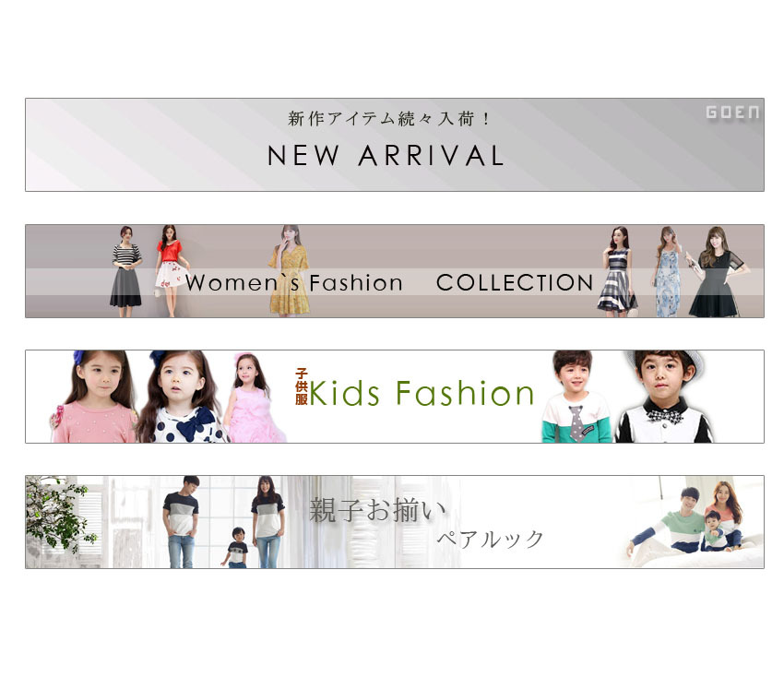Click the navy striped dress model
The width and height of the screenshot is (784, 677).
[618, 272]
